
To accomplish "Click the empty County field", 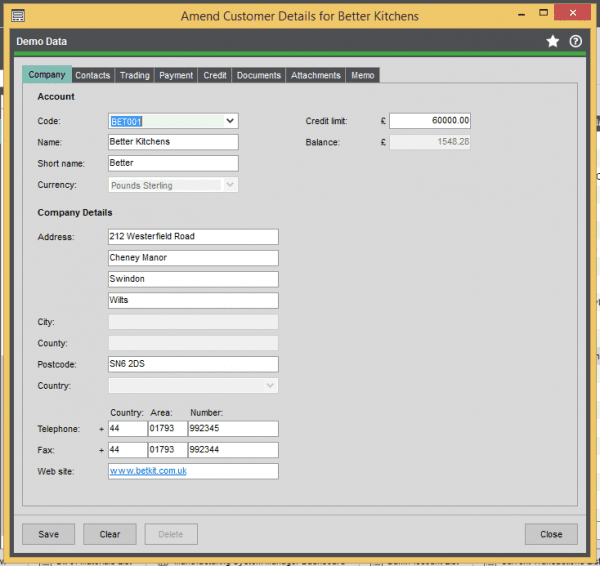I will (193, 343).
